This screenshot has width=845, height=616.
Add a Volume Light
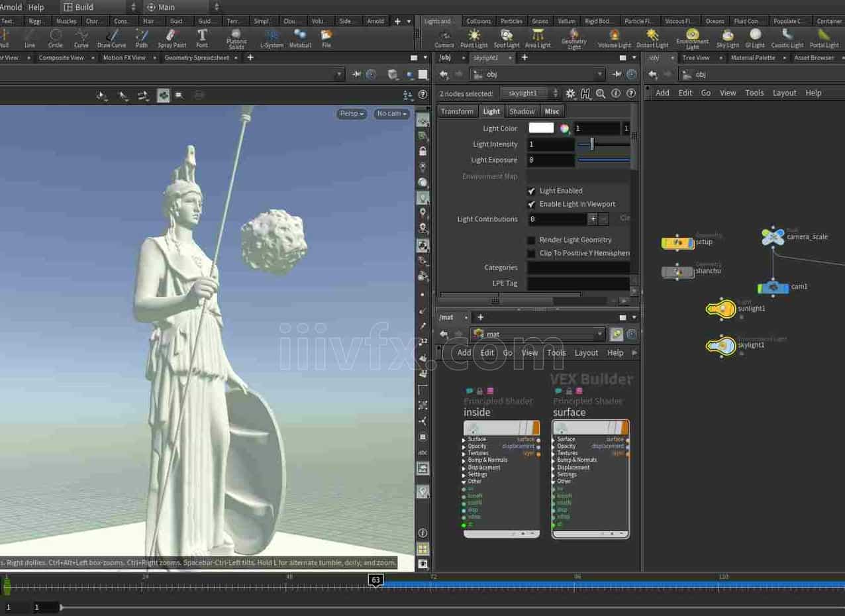[615, 38]
